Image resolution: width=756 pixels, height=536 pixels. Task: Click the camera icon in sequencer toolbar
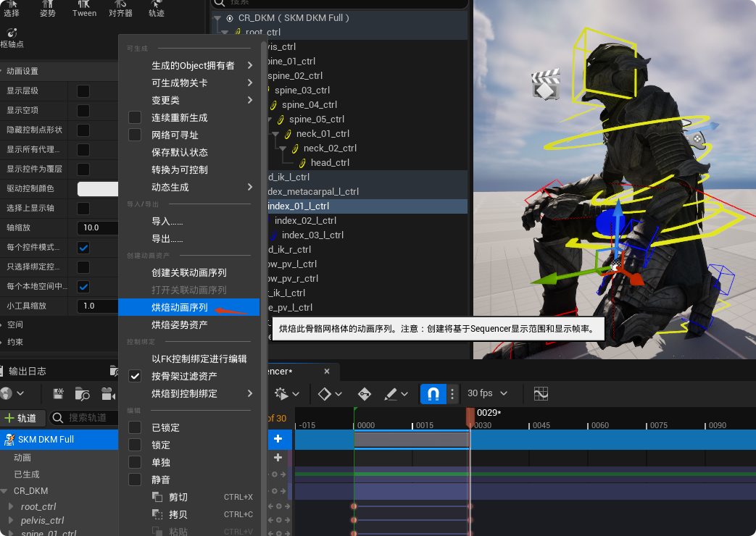click(x=108, y=394)
